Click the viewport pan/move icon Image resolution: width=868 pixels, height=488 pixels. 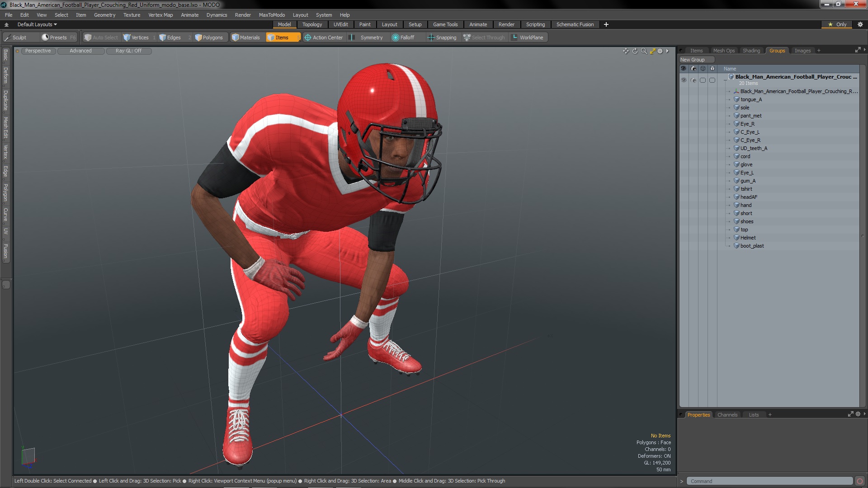click(x=626, y=51)
